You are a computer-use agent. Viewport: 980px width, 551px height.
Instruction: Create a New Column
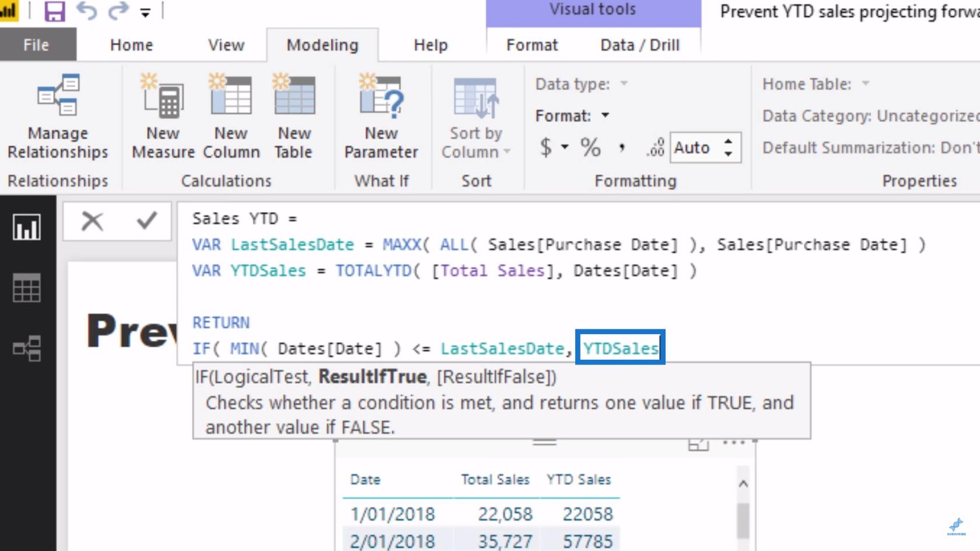tap(231, 117)
